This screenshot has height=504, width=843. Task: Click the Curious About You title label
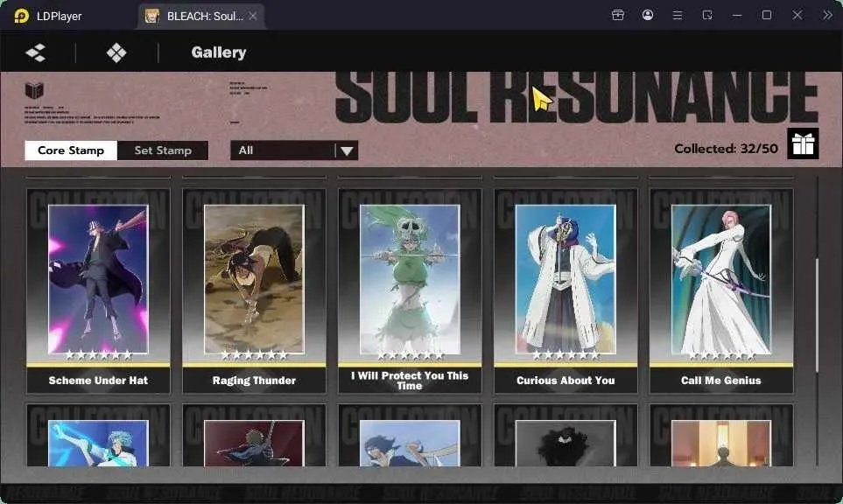point(566,381)
